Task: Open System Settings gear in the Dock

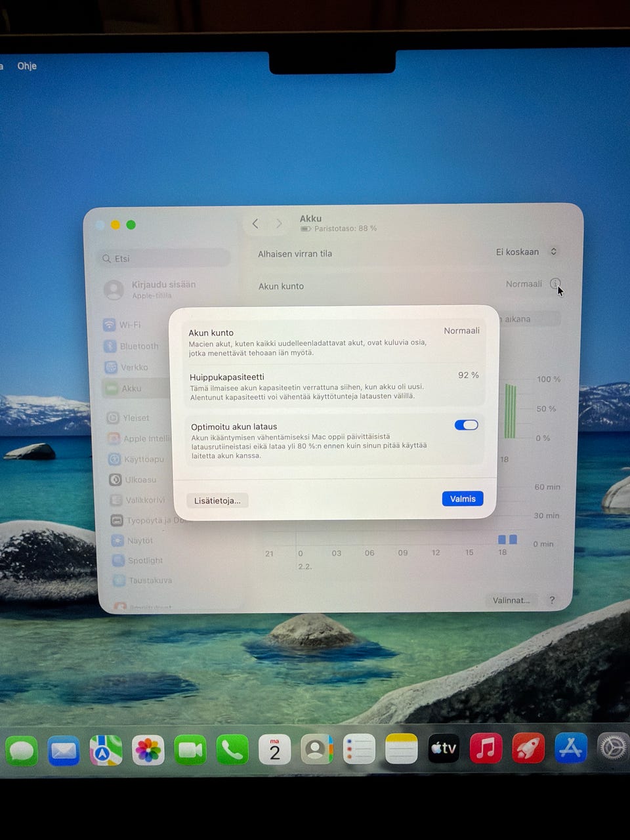Action: point(613,747)
